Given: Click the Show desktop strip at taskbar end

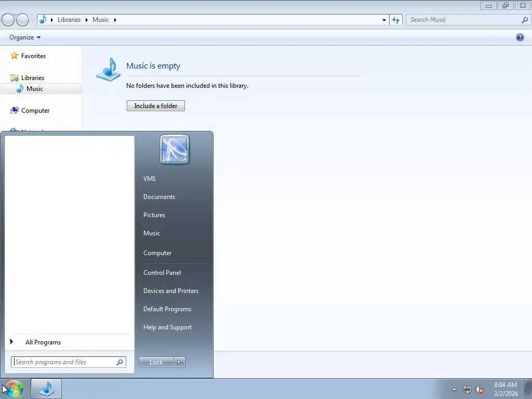Looking at the screenshot, I should tap(528, 389).
